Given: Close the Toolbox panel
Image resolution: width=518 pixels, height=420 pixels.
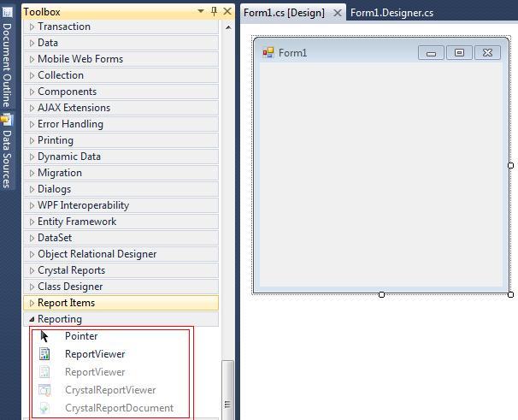Looking at the screenshot, I should pos(227,12).
